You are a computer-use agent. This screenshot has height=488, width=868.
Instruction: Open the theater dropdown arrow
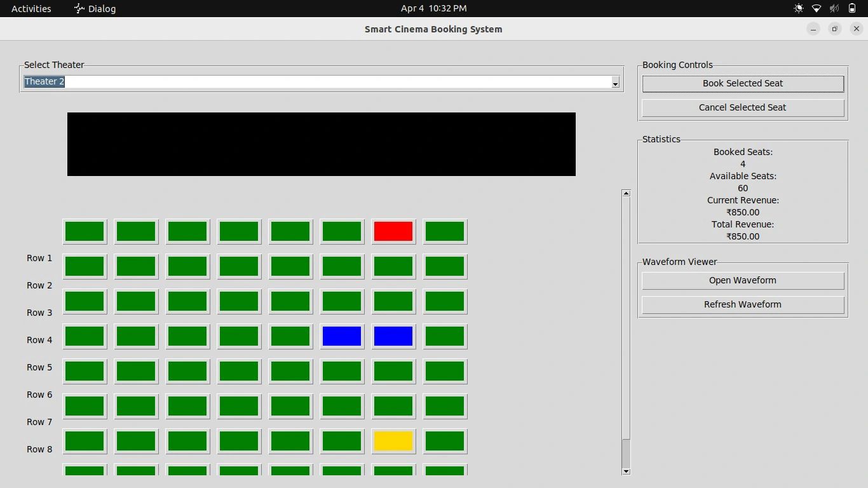(x=615, y=83)
